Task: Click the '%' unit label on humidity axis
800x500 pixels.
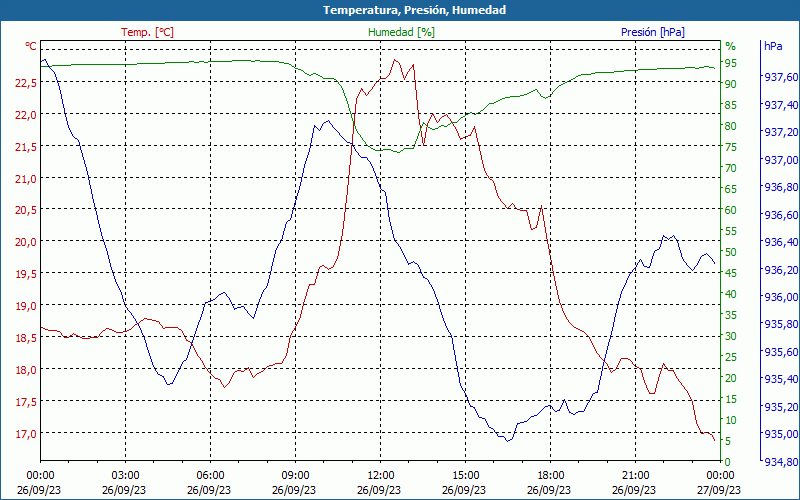Action: [731, 46]
